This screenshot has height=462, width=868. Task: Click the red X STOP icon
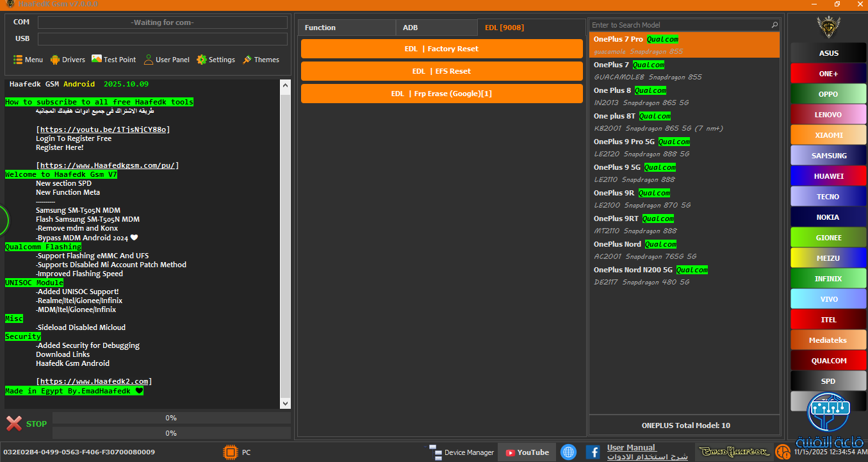[x=14, y=424]
